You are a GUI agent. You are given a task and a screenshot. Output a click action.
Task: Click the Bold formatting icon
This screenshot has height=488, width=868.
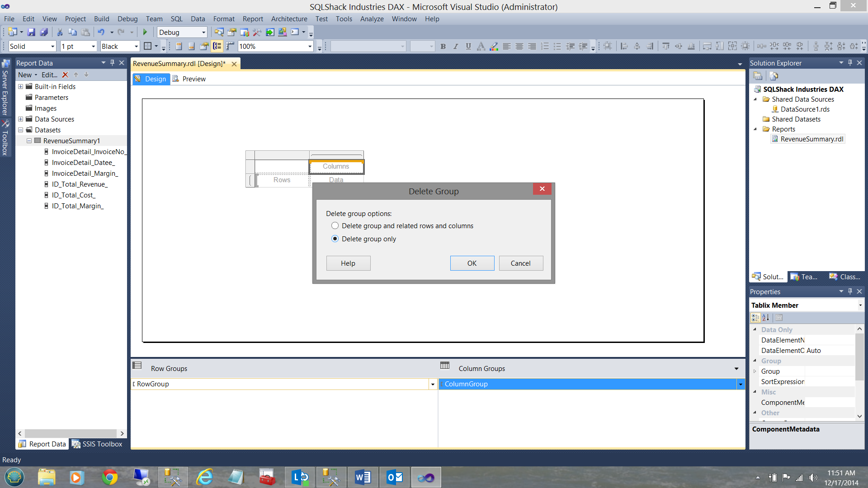(x=443, y=46)
